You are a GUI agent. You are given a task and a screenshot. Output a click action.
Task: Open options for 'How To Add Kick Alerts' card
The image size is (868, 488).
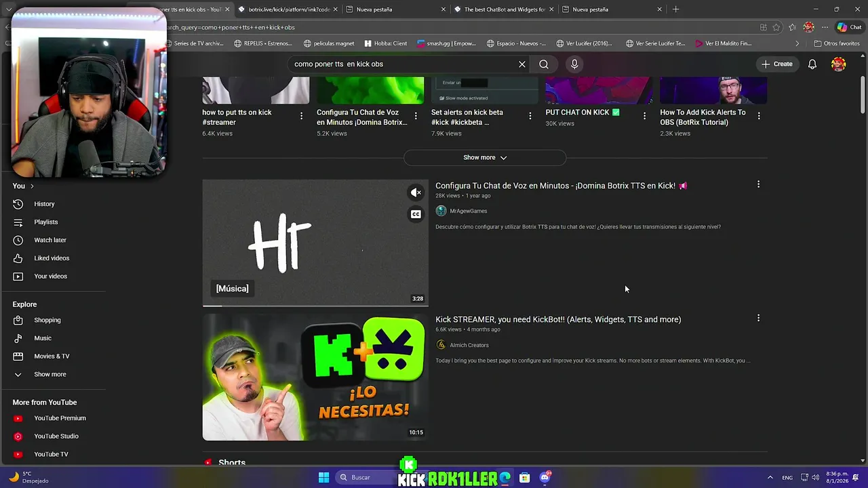point(758,116)
